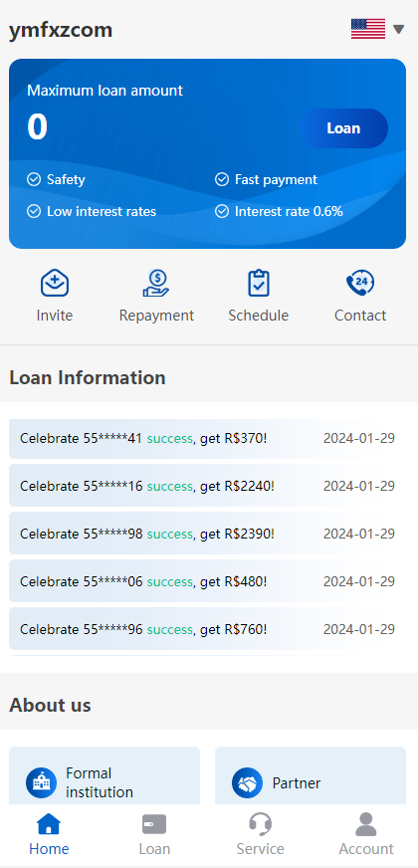Open the Schedule clipboard icon

point(259,283)
